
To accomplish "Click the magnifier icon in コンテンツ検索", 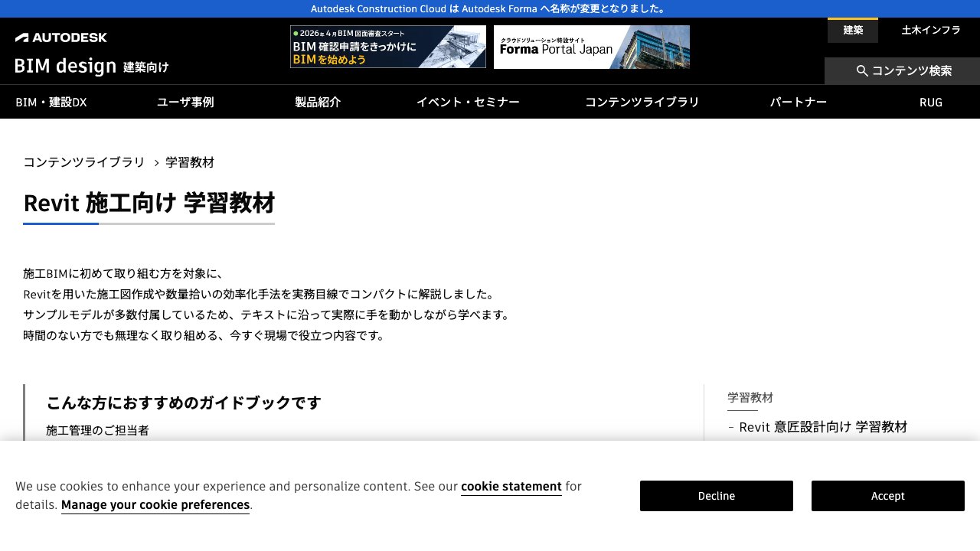I will (862, 71).
